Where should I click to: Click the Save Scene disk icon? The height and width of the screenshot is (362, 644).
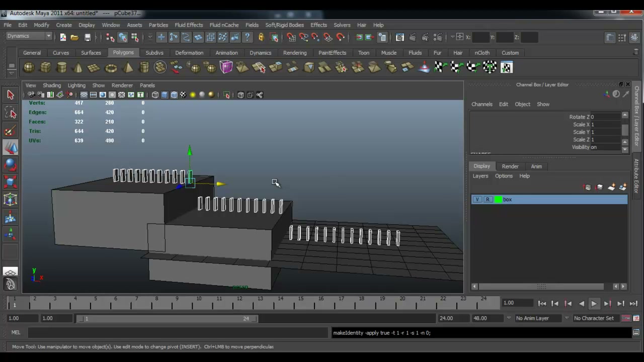[x=88, y=37]
